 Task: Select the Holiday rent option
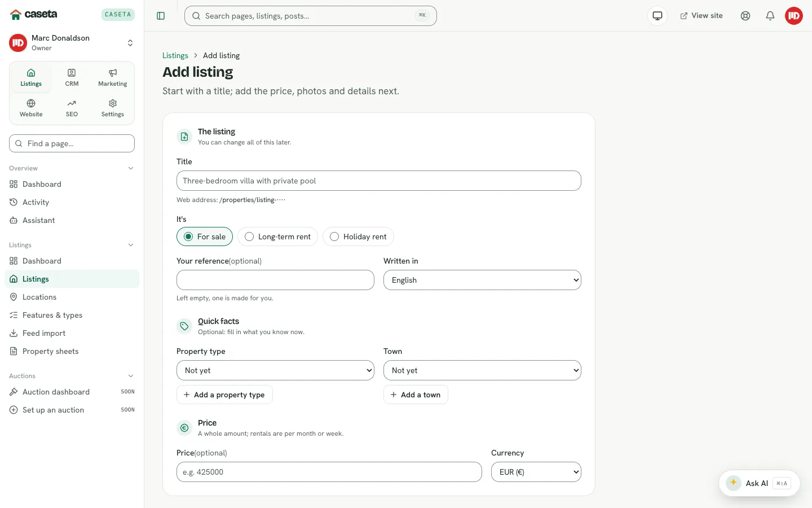(x=358, y=237)
